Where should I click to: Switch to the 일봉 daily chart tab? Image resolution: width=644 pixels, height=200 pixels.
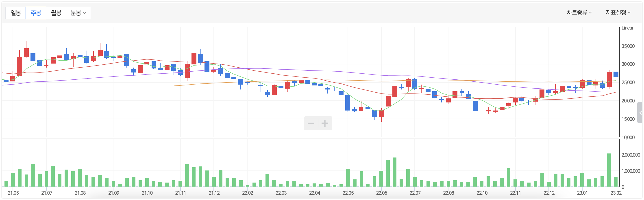click(16, 13)
